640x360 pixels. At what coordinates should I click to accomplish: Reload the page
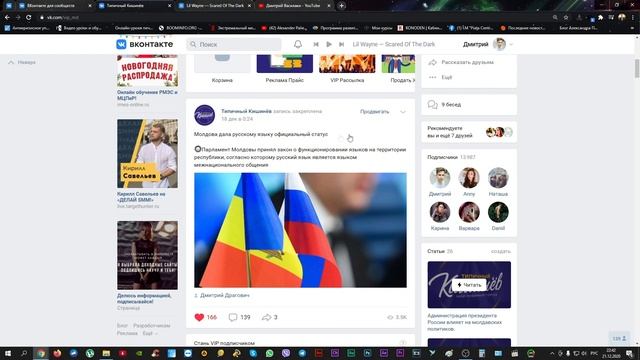pyautogui.click(x=29, y=18)
